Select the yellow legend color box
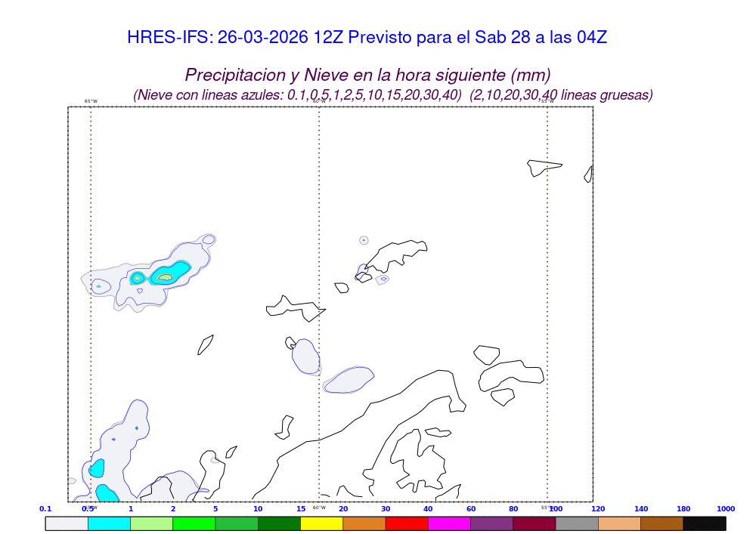 321,523
